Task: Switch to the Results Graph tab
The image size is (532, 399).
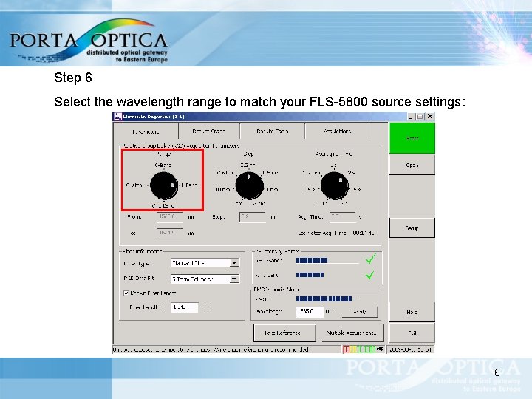Action: pos(208,131)
